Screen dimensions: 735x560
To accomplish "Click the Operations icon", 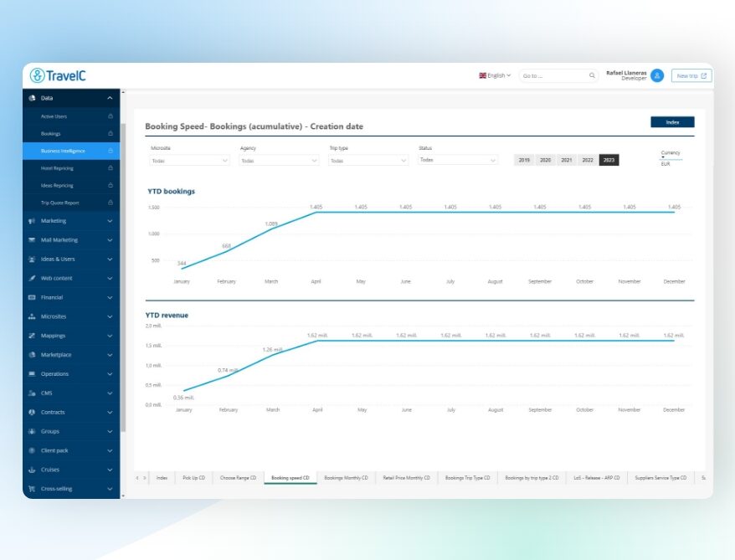I will [32, 374].
